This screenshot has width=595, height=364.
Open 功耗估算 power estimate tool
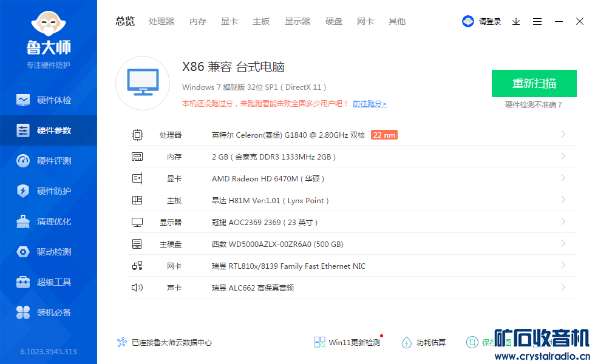tap(424, 342)
